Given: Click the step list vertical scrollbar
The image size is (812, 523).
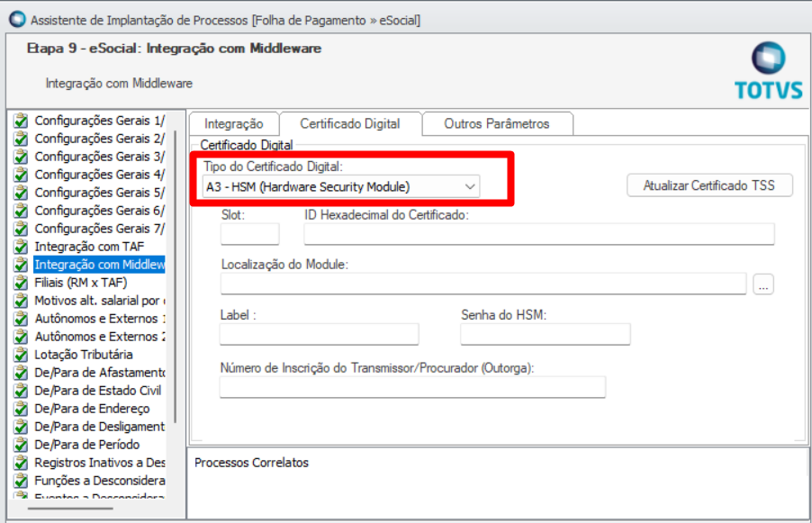Looking at the screenshot, I should tap(176, 276).
